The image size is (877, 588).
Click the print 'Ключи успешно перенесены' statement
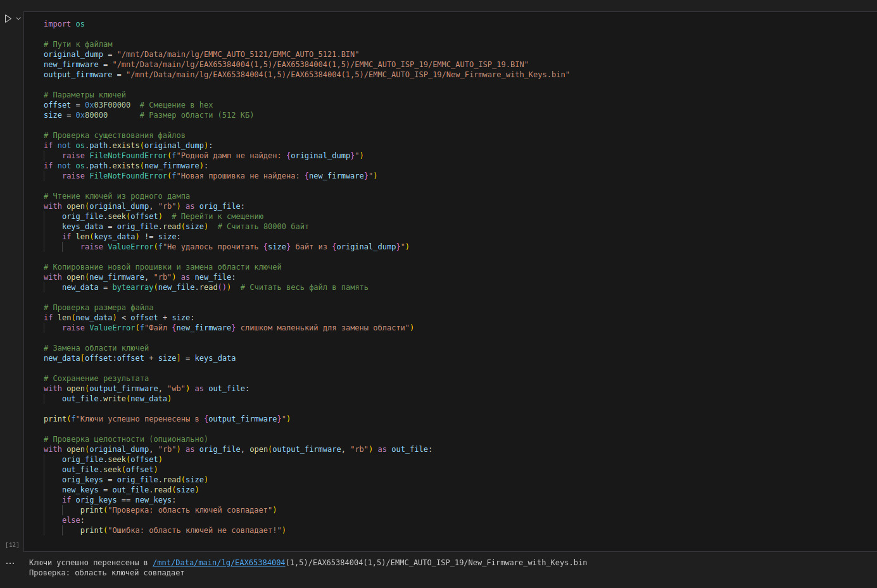click(x=167, y=419)
